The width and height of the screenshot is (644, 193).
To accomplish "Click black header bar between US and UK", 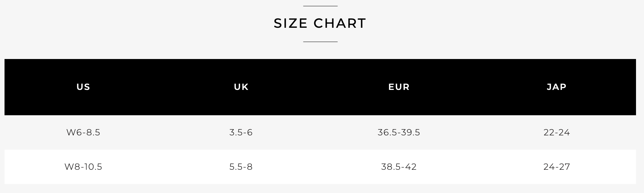I will pyautogui.click(x=162, y=87).
